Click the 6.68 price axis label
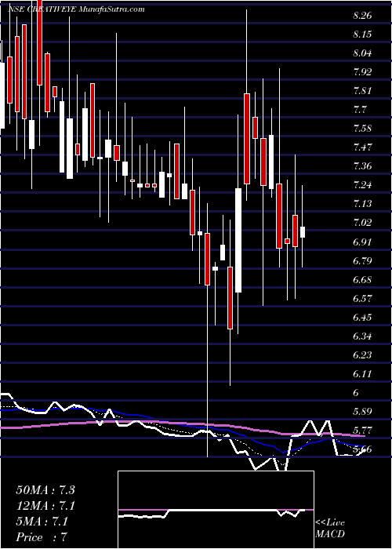392x549 pixels. (362, 280)
